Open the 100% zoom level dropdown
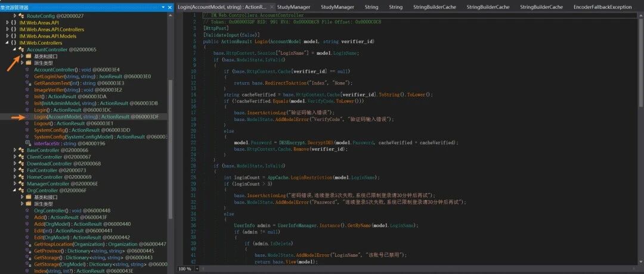Viewport: 644px width, 274px height. pyautogui.click(x=197, y=269)
